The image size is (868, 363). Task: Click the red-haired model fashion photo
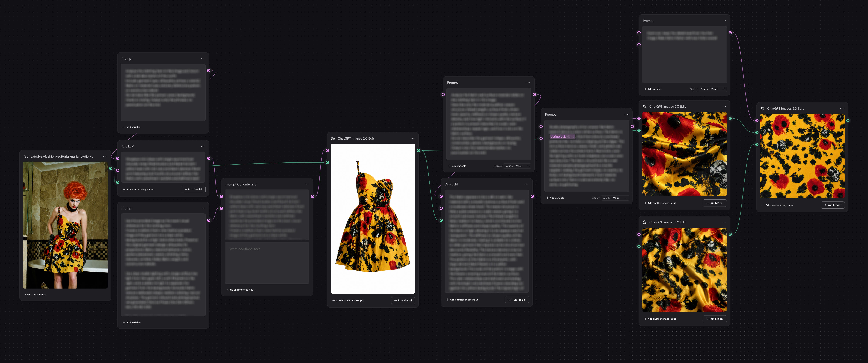[65, 225]
